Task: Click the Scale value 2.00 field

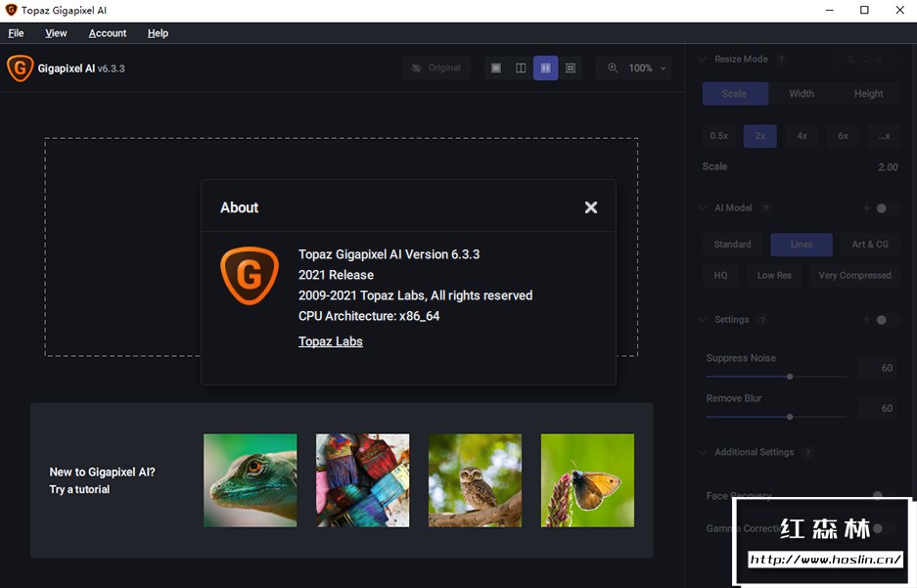Action: point(888,167)
